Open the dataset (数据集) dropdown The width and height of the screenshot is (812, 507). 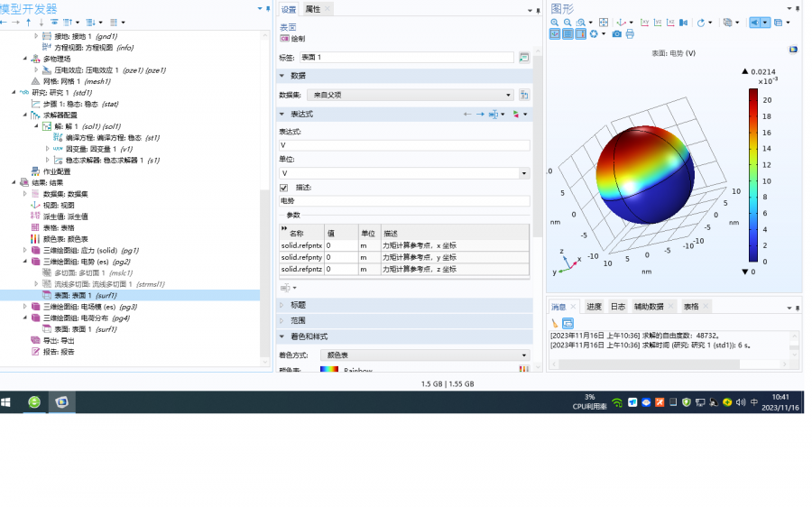[x=410, y=94]
